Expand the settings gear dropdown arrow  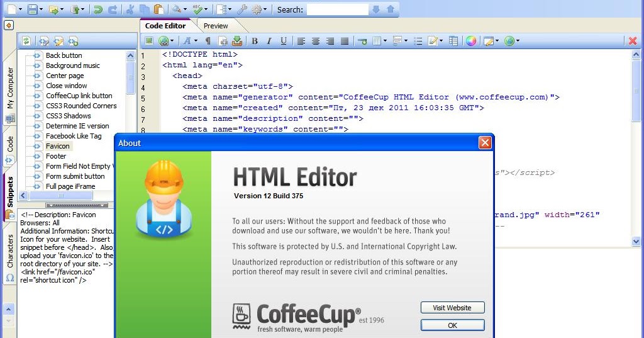[265, 9]
